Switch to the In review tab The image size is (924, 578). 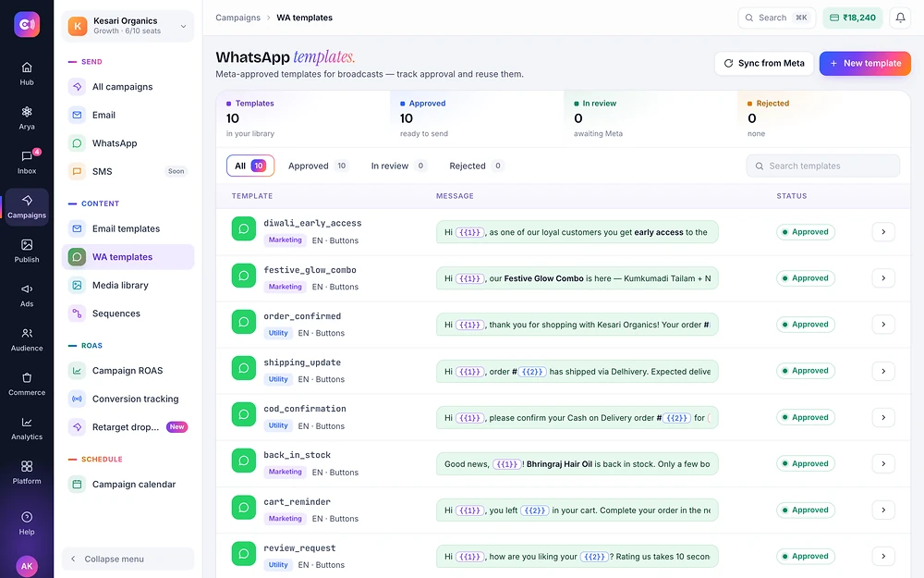pos(397,166)
